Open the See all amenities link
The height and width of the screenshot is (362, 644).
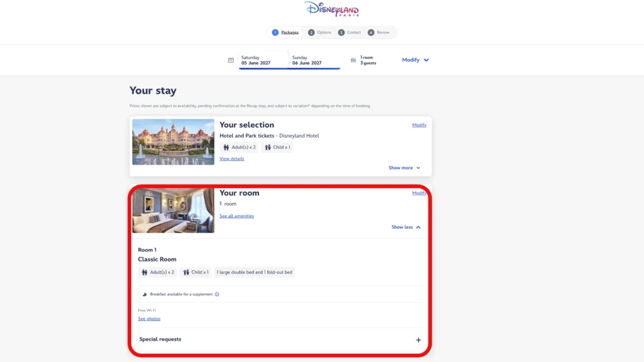(236, 216)
